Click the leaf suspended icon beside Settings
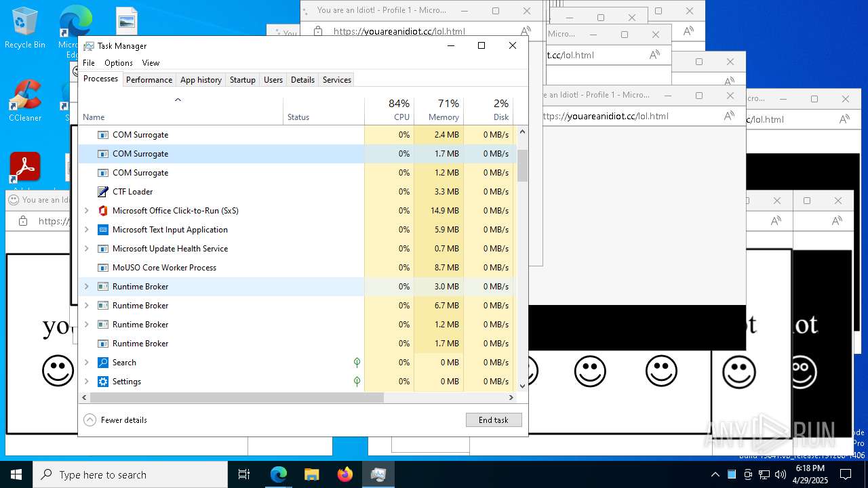The width and height of the screenshot is (868, 488). click(357, 382)
